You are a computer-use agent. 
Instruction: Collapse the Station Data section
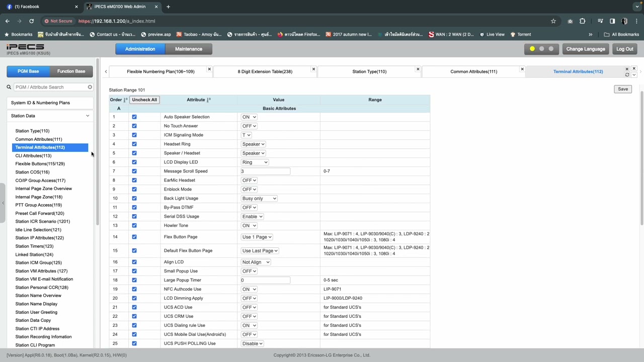50,116
